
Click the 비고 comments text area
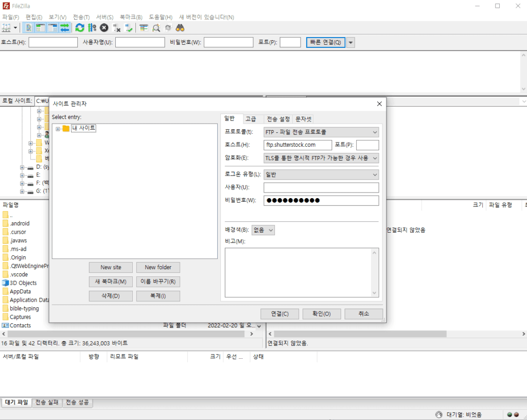coord(302,272)
